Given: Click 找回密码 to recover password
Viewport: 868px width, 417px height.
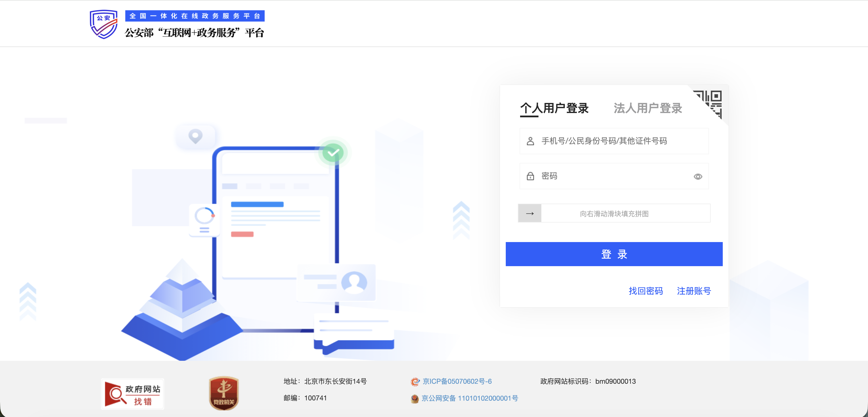Looking at the screenshot, I should 646,291.
